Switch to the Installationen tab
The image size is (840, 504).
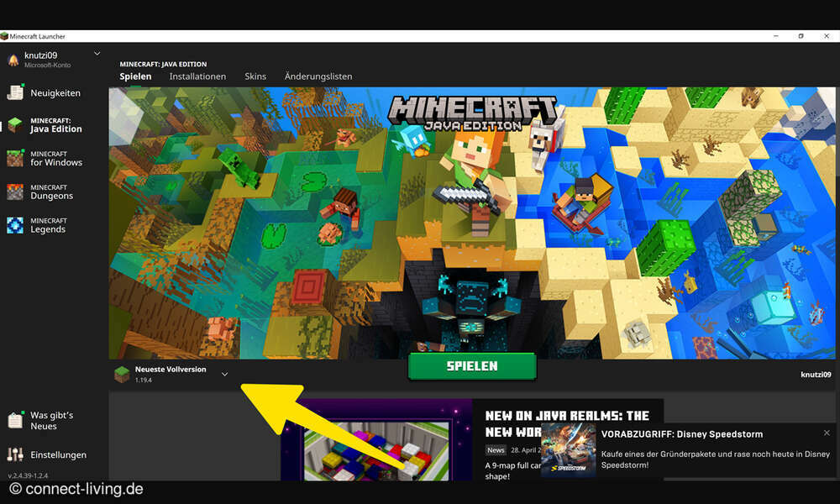[x=197, y=76]
